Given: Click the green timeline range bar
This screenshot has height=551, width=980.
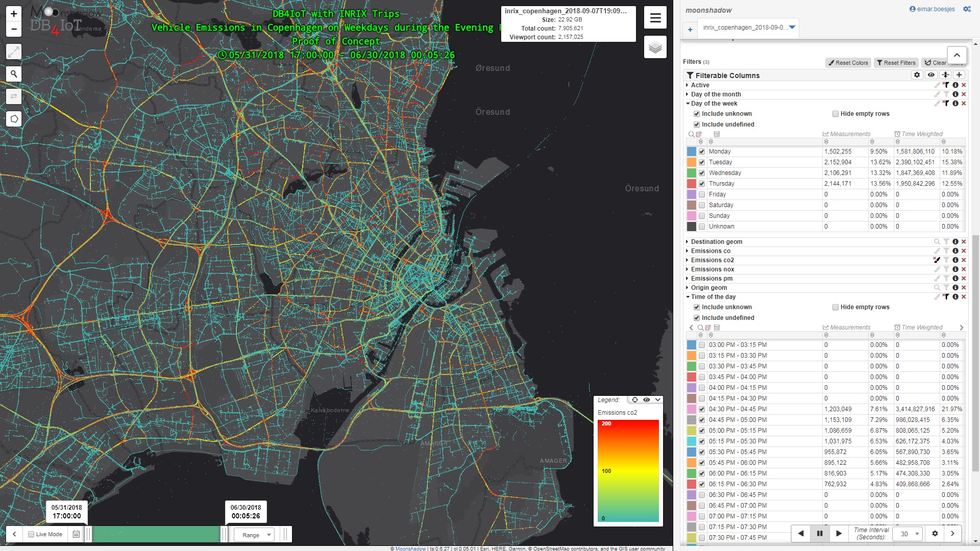Looking at the screenshot, I should pyautogui.click(x=156, y=534).
